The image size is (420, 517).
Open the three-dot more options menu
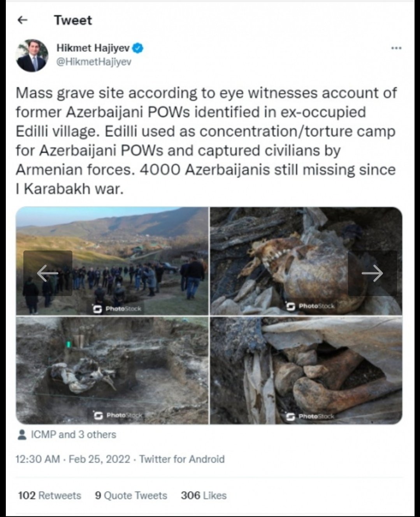[396, 48]
